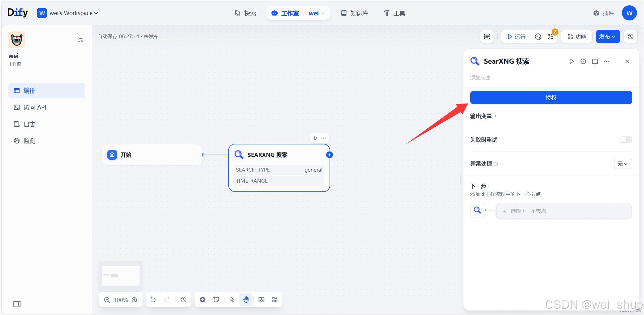
Task: Open 日志 in the sidebar
Action: (47, 124)
